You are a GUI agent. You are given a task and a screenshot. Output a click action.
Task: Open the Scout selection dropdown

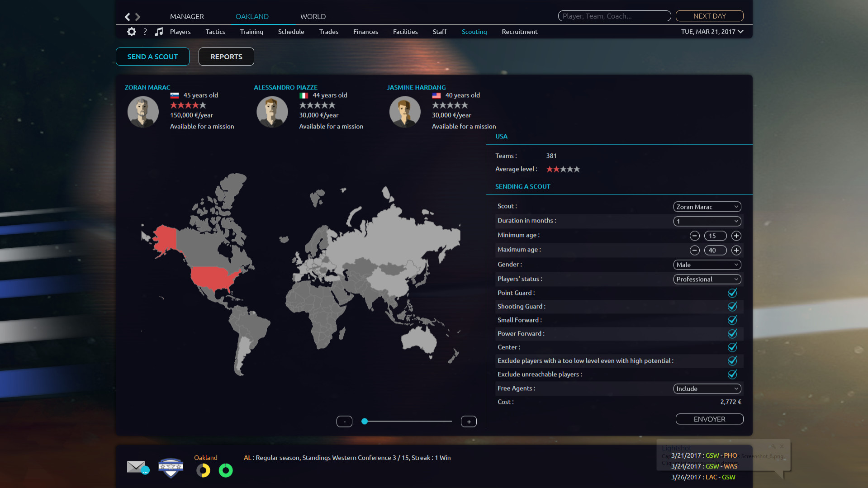[x=707, y=207]
